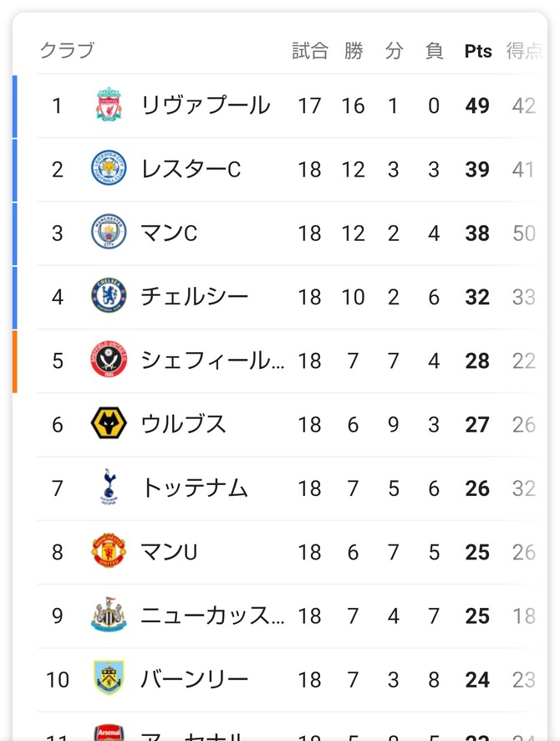Select the 試合 column header
This screenshot has width=560, height=741.
[310, 50]
